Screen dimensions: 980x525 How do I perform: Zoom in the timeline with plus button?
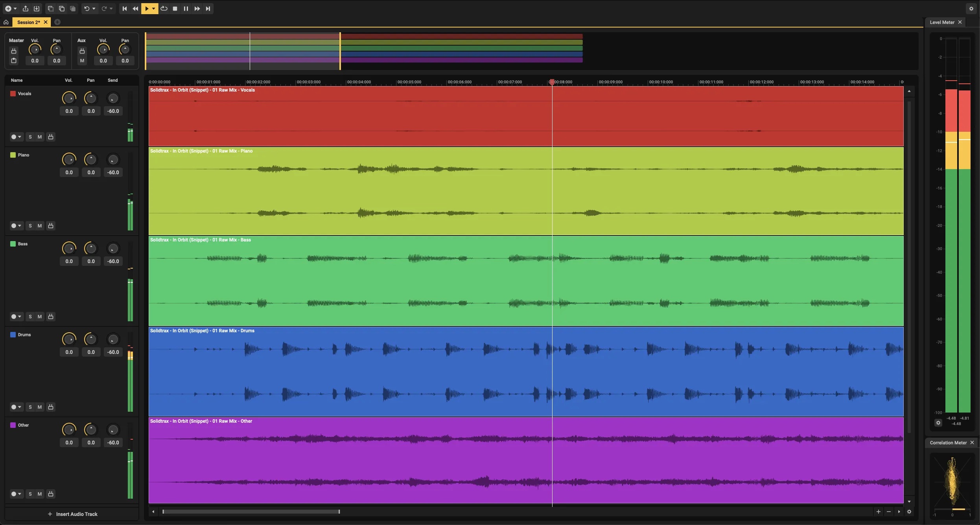point(879,512)
